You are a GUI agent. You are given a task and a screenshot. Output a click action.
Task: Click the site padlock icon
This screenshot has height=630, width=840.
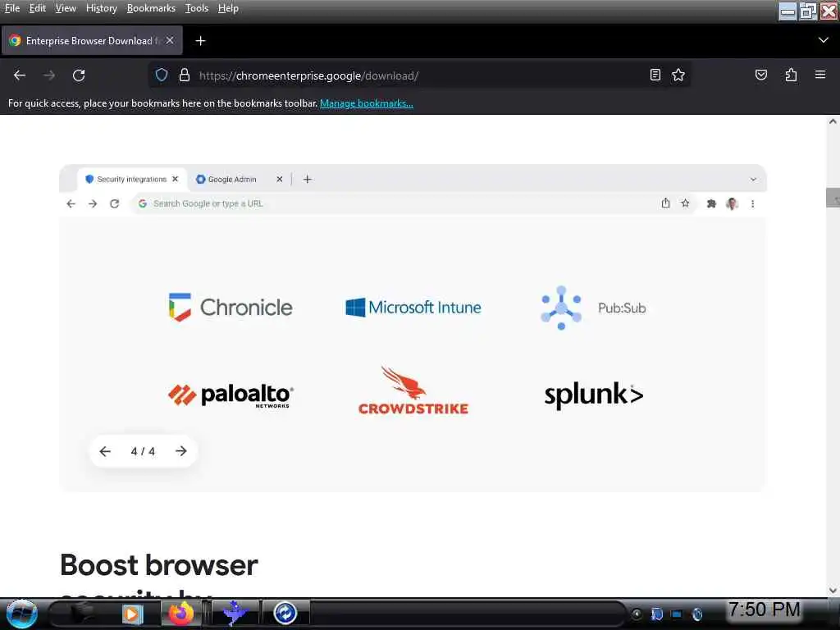[x=185, y=75]
